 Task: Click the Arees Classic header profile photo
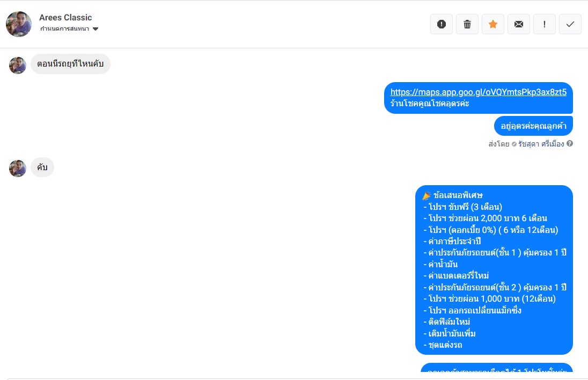pyautogui.click(x=18, y=24)
